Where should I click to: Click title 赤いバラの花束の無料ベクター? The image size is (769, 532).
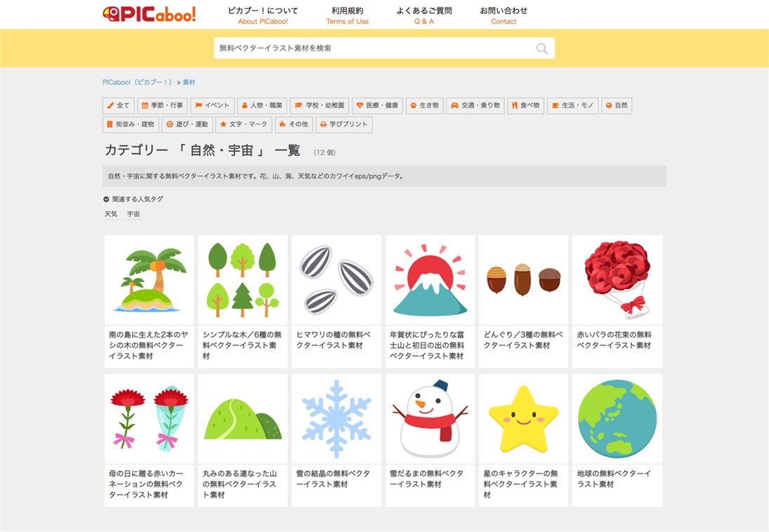point(614,340)
